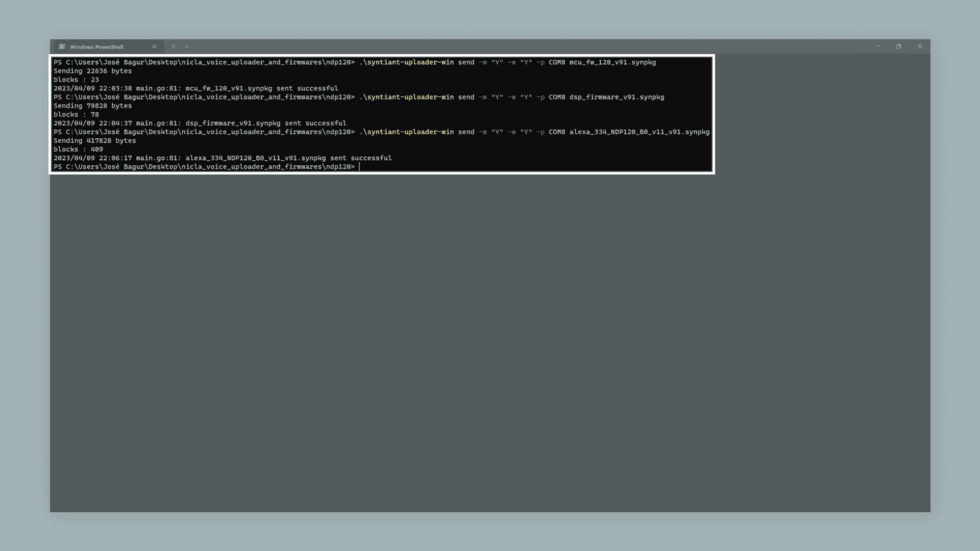The width and height of the screenshot is (980, 551).
Task: Click alexa_334_NDP120_B0_v11_v91.synpkg in third command
Action: coord(639,132)
